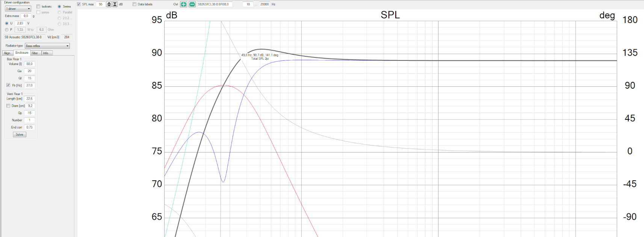Remove the overlay with the green minus button
Screen dimensions: 644x237
coord(192,4)
